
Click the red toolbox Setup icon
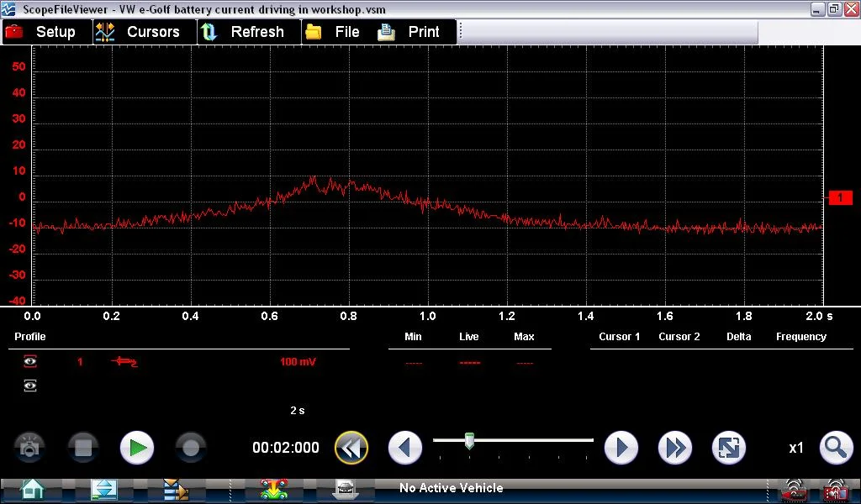pyautogui.click(x=14, y=32)
